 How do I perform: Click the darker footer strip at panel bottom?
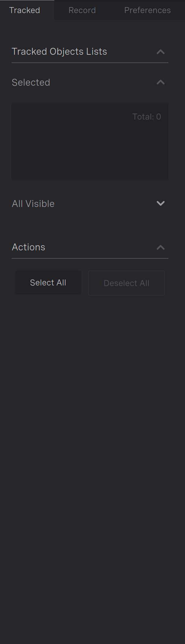point(92,634)
